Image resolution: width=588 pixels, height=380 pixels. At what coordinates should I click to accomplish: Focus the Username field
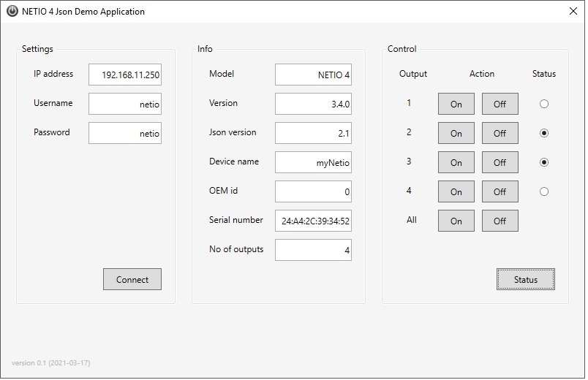pos(125,104)
